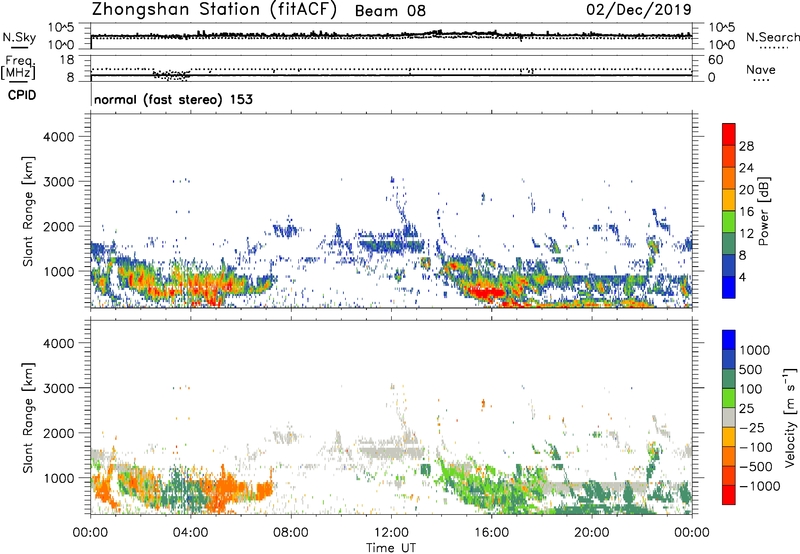Image resolution: width=800 pixels, height=554 pixels.
Task: Click the "18" frequency axis label
Action: 67,60
